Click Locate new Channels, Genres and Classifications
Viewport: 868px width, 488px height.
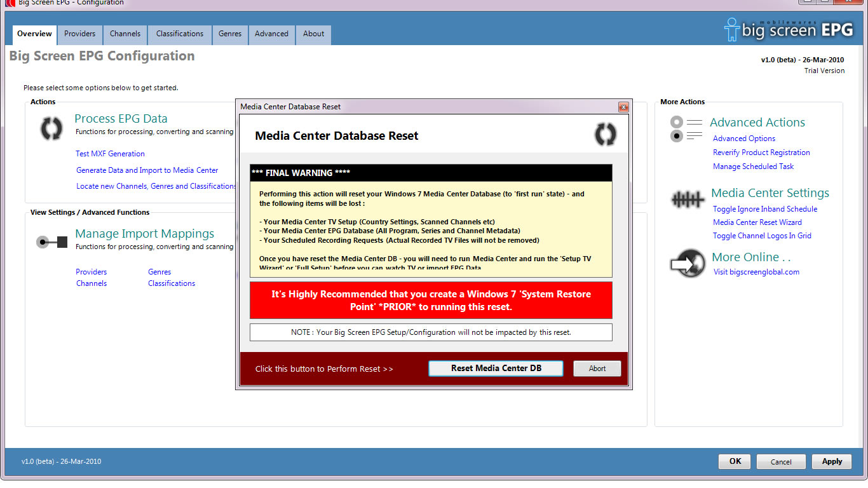pos(156,186)
